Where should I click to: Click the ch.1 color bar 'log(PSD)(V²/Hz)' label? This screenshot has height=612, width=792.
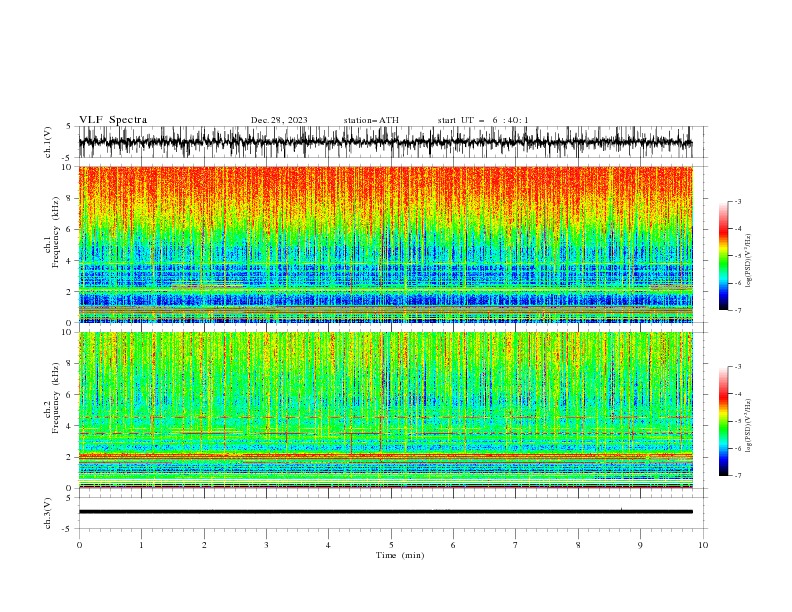tap(748, 261)
